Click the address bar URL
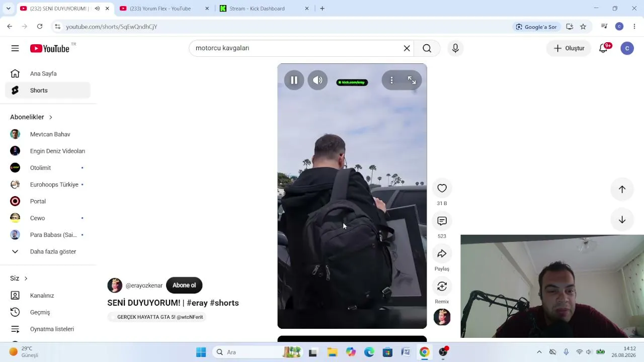The image size is (644, 362). point(112,27)
